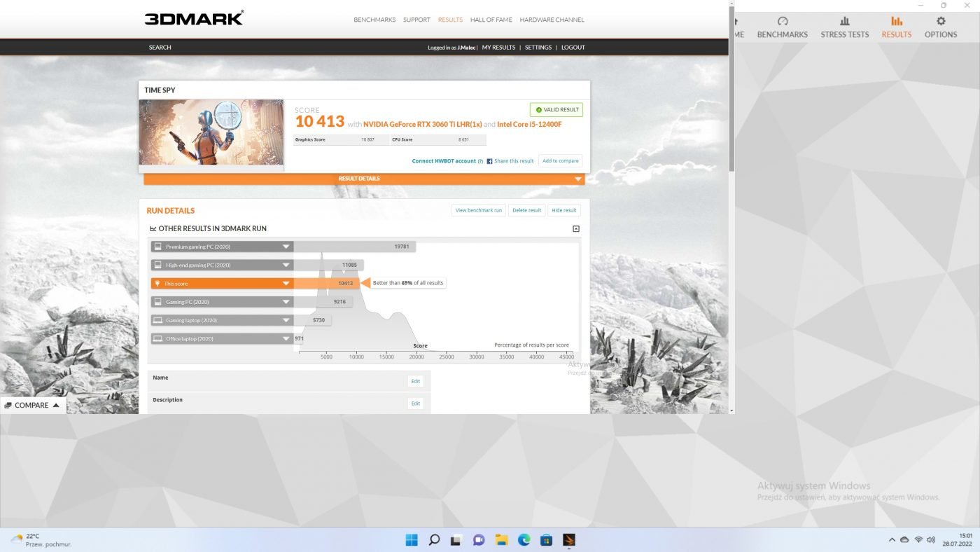Click Edit button next to Description
980x552 pixels.
(416, 403)
